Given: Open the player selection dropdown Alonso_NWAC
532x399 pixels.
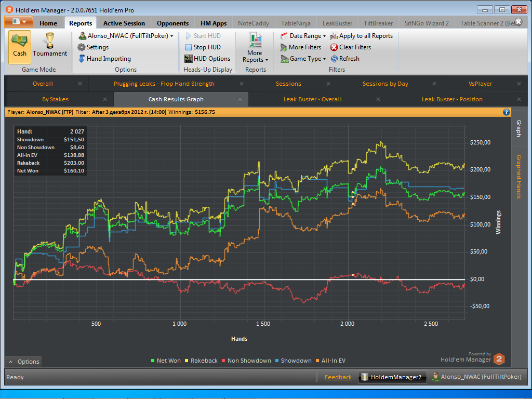Looking at the screenshot, I should [x=126, y=36].
